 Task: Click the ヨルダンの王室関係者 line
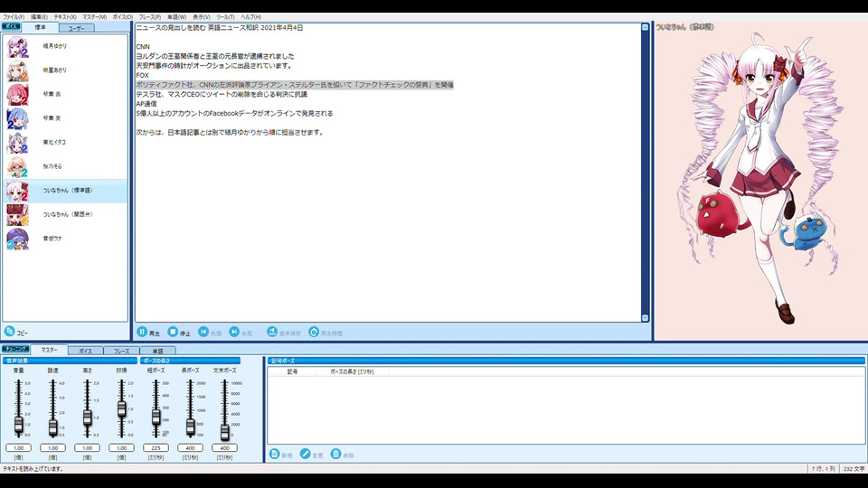215,56
